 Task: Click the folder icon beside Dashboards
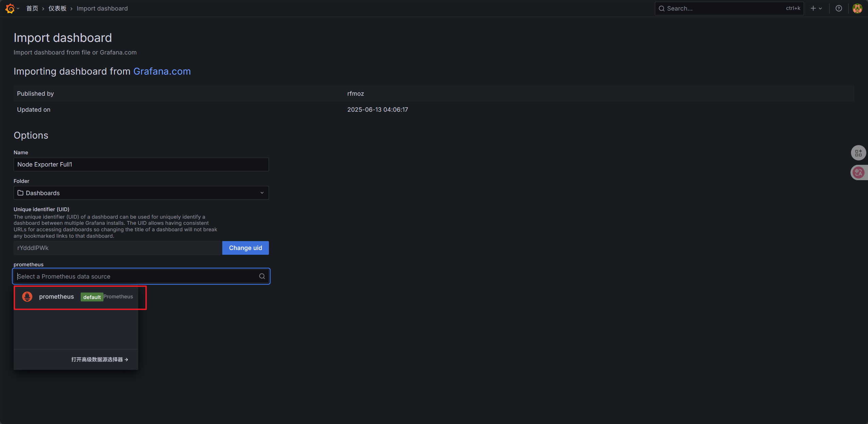[20, 193]
